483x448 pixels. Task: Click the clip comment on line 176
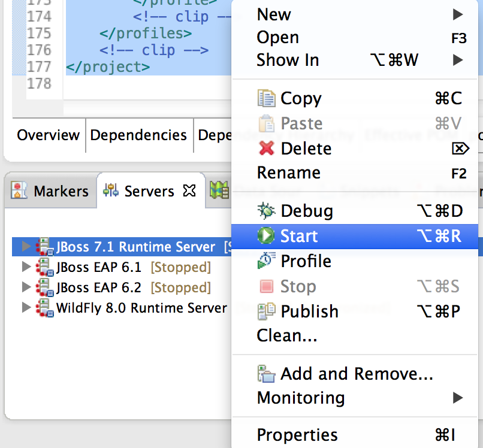(x=154, y=50)
